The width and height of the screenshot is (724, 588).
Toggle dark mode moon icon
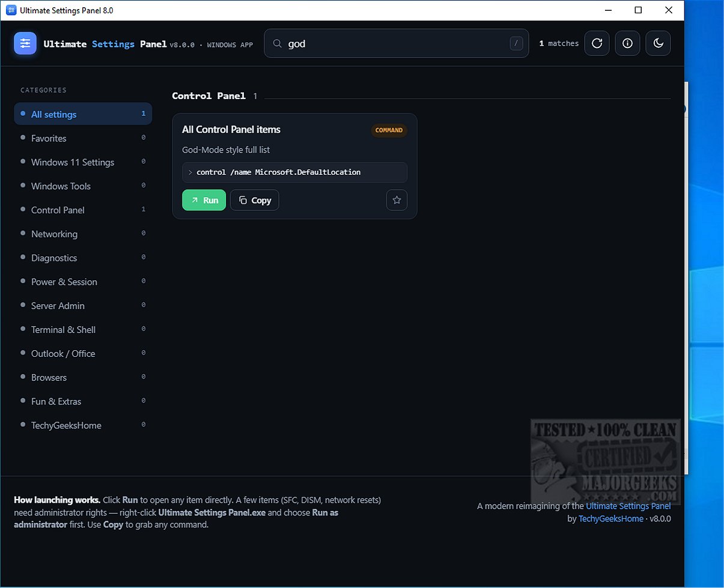pos(658,43)
